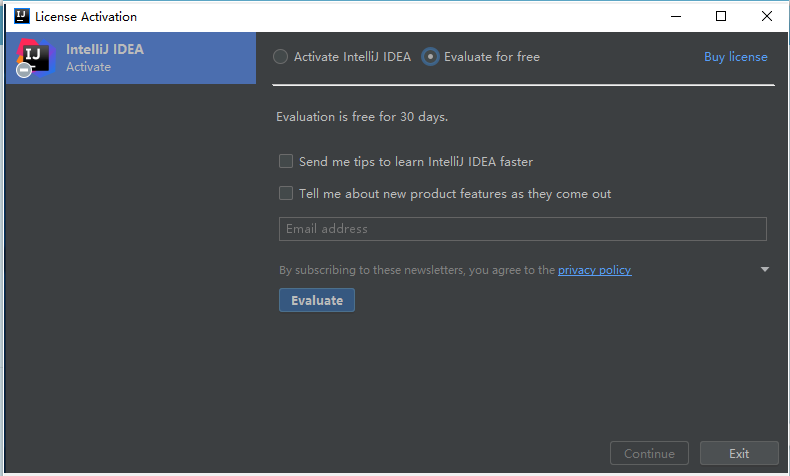This screenshot has width=790, height=476.
Task: Click 'Evaluation is free for 30 days.' text
Action: [362, 117]
